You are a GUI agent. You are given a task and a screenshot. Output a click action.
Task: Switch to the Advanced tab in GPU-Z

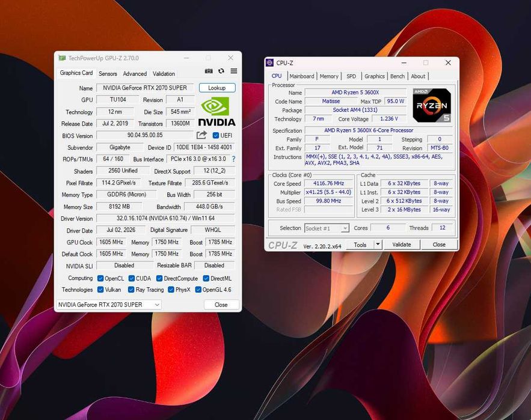pyautogui.click(x=135, y=73)
